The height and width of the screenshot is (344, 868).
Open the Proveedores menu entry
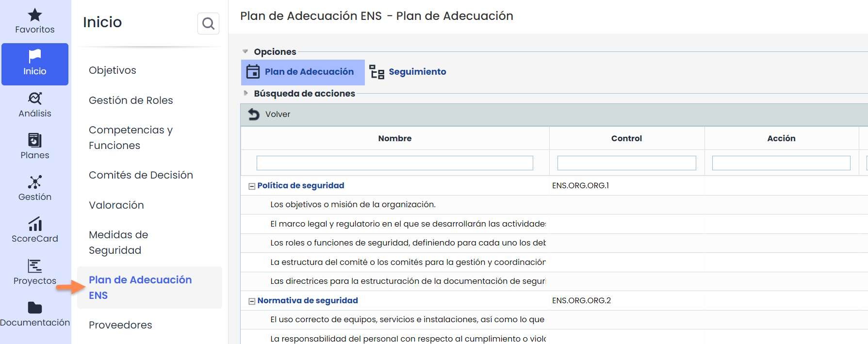120,325
